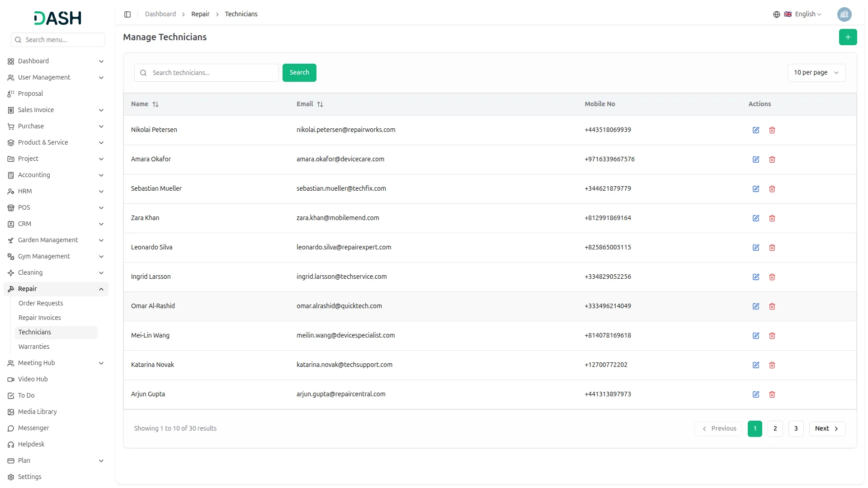Sort table by Email column
The image size is (868, 488).
tap(320, 104)
